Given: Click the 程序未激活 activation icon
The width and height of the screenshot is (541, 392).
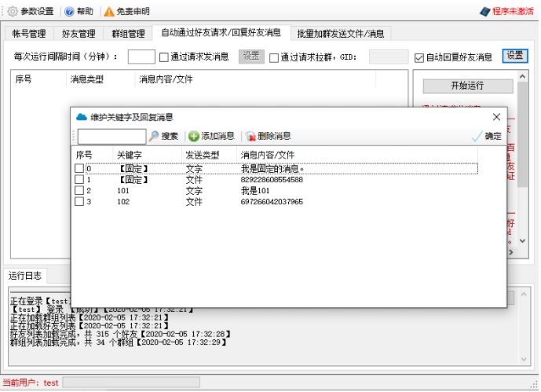Looking at the screenshot, I should [484, 12].
